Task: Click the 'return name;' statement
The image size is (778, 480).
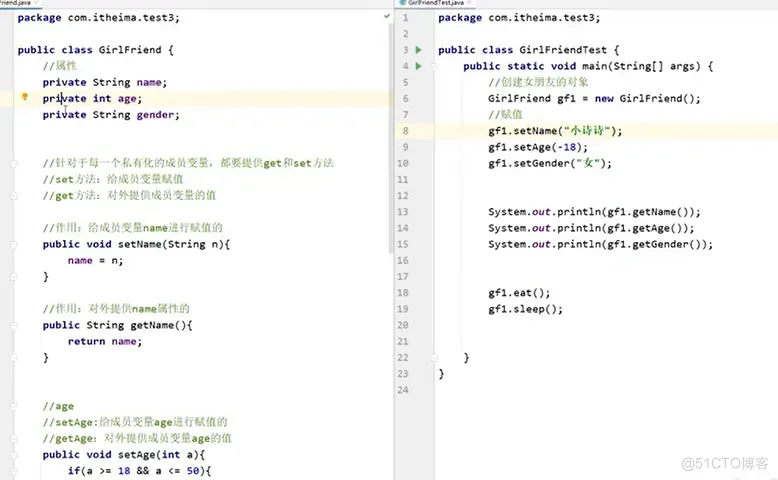Action: pos(105,342)
